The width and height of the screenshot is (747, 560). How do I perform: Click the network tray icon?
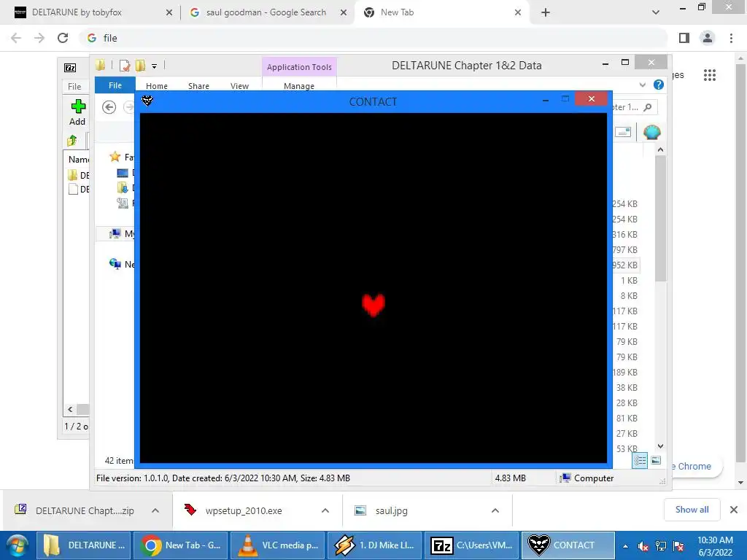tap(661, 546)
